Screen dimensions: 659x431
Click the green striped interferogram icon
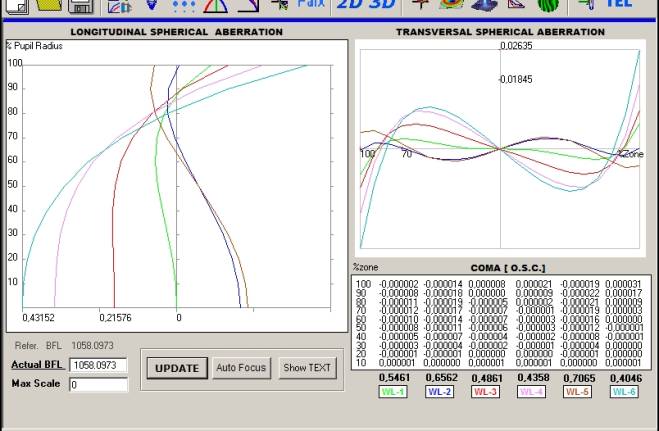pos(548,5)
